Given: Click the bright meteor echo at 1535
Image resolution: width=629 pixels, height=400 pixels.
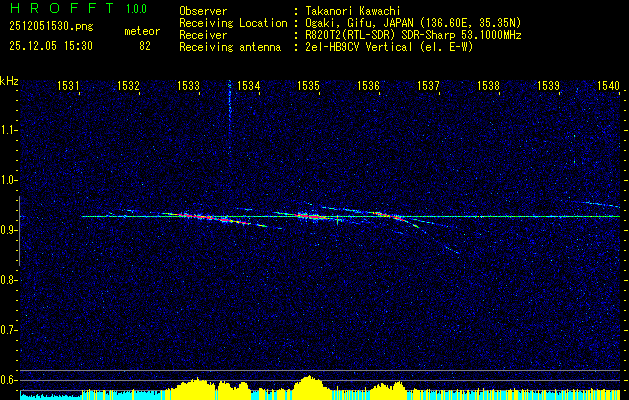Looking at the screenshot, I should [x=311, y=216].
